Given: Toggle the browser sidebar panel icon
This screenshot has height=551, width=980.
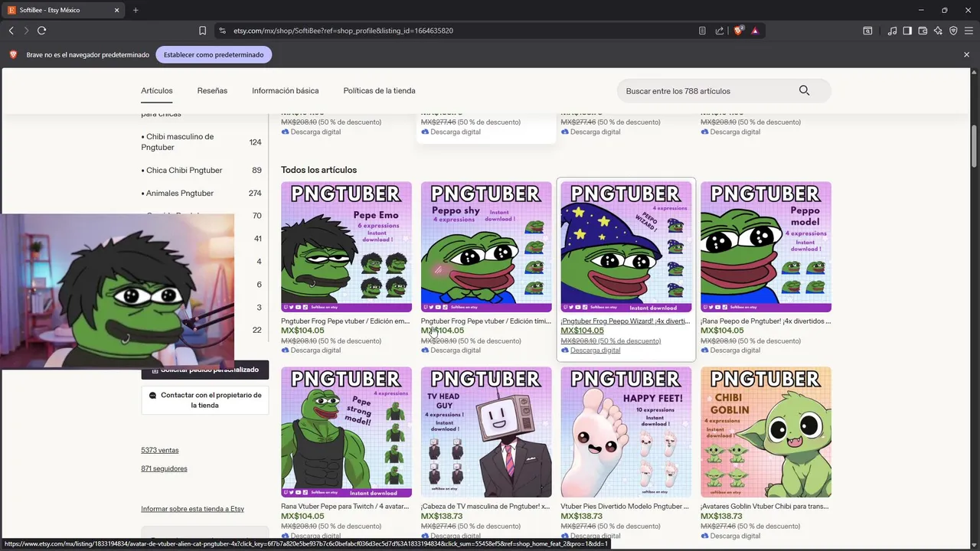Looking at the screenshot, I should point(907,31).
